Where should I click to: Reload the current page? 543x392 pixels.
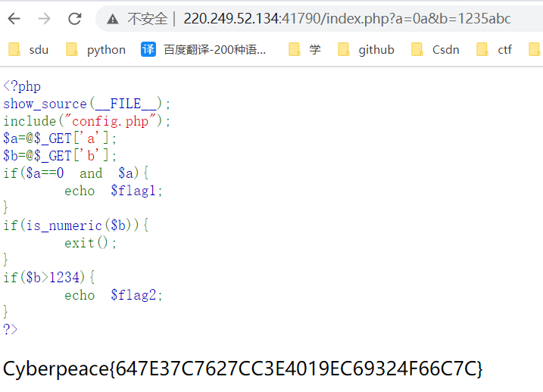75,19
